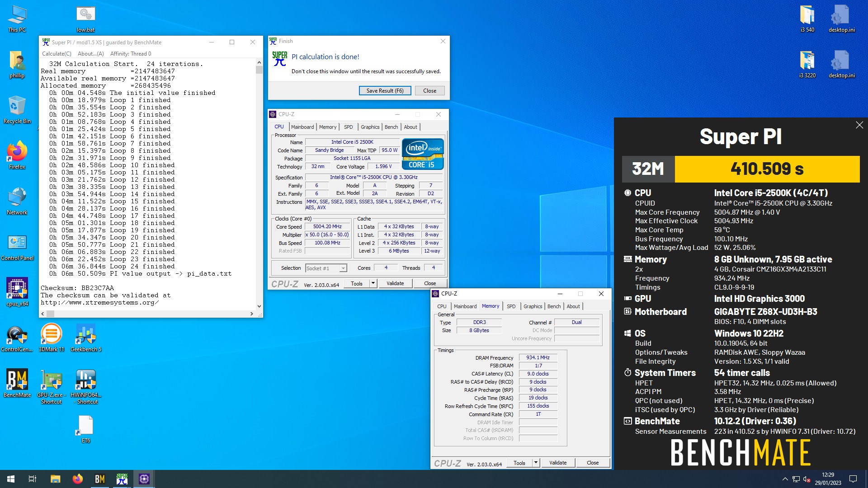Launch cpuz_x64 desktop shortcut
Screen dimensions: 868x488
pos(17,292)
